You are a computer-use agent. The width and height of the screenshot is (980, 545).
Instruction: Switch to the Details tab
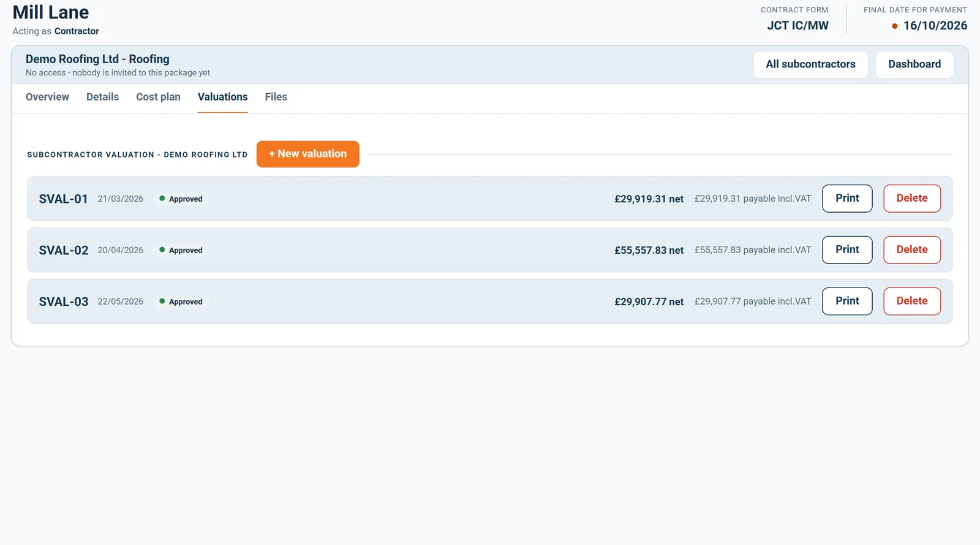(102, 97)
